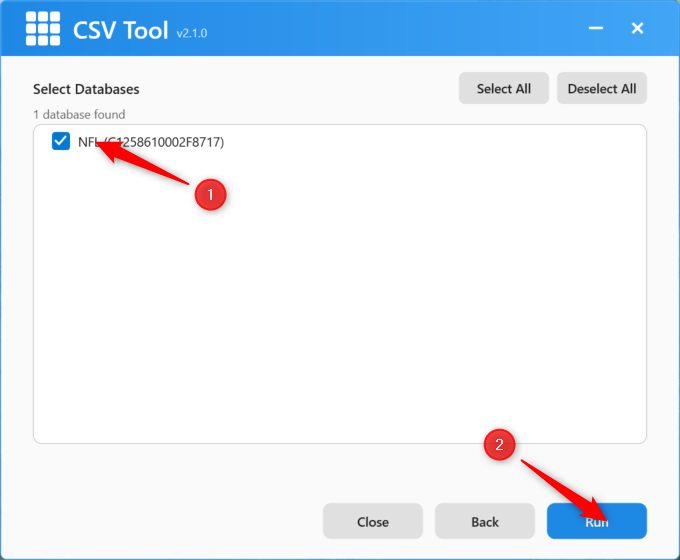Uncheck the NFL database checkbox
This screenshot has width=680, height=560.
61,142
